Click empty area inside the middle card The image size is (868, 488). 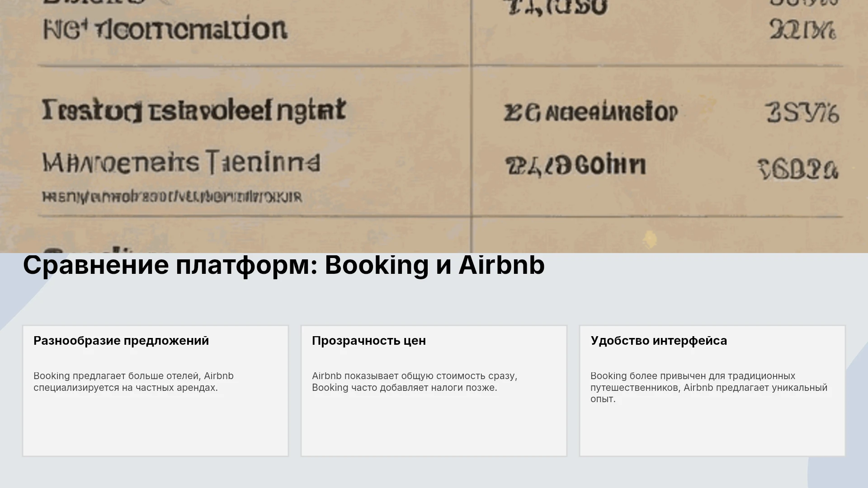(x=434, y=427)
